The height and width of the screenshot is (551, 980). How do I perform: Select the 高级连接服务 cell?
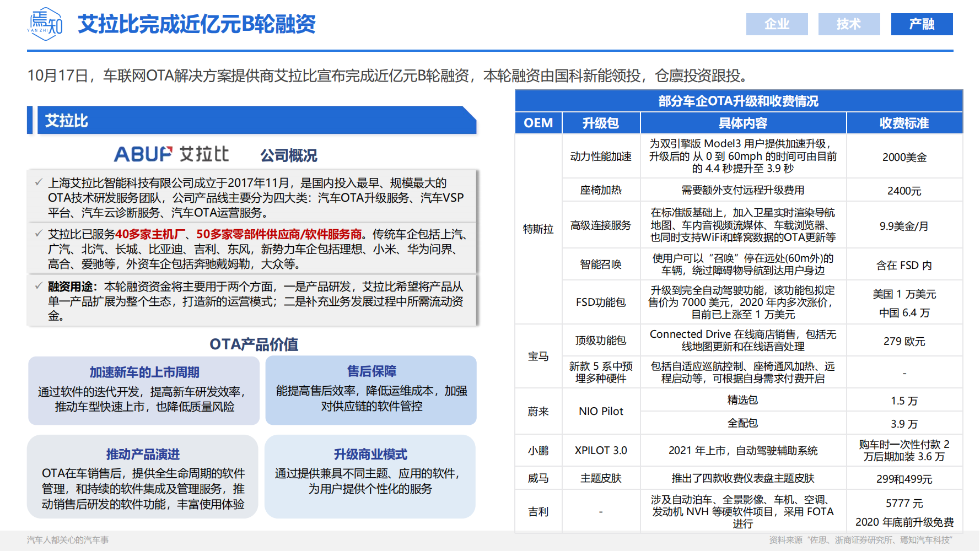coord(601,225)
